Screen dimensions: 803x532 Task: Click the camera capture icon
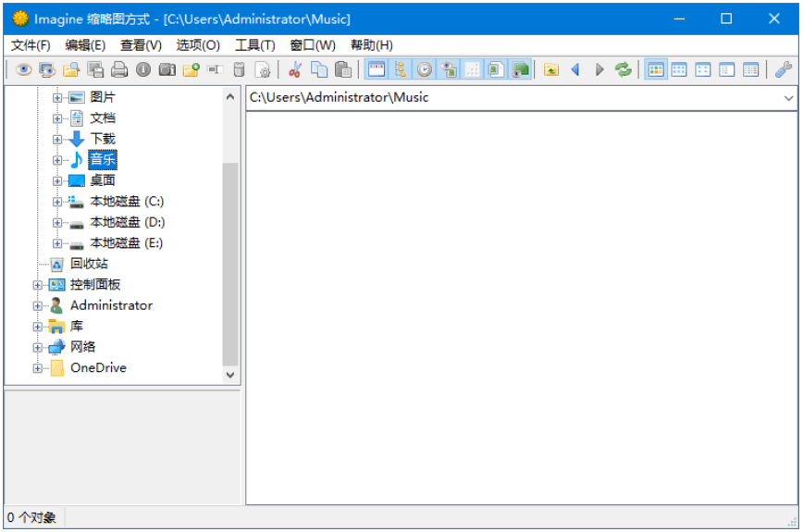(x=167, y=69)
